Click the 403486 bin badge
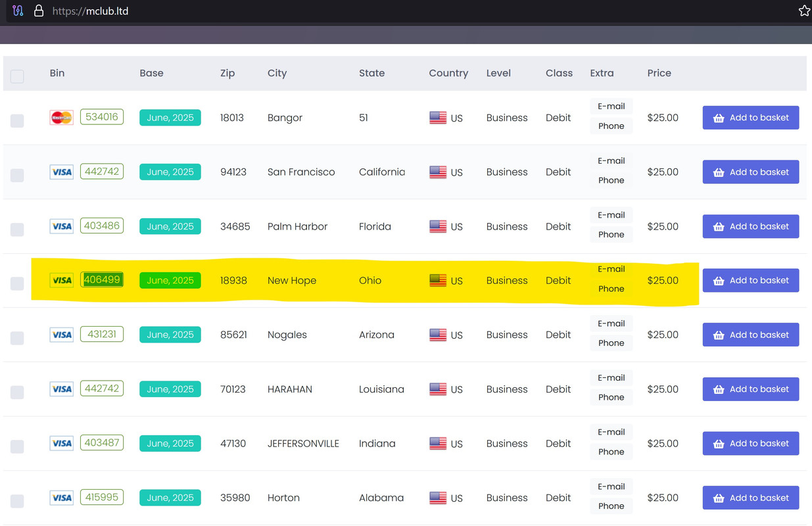 [102, 226]
